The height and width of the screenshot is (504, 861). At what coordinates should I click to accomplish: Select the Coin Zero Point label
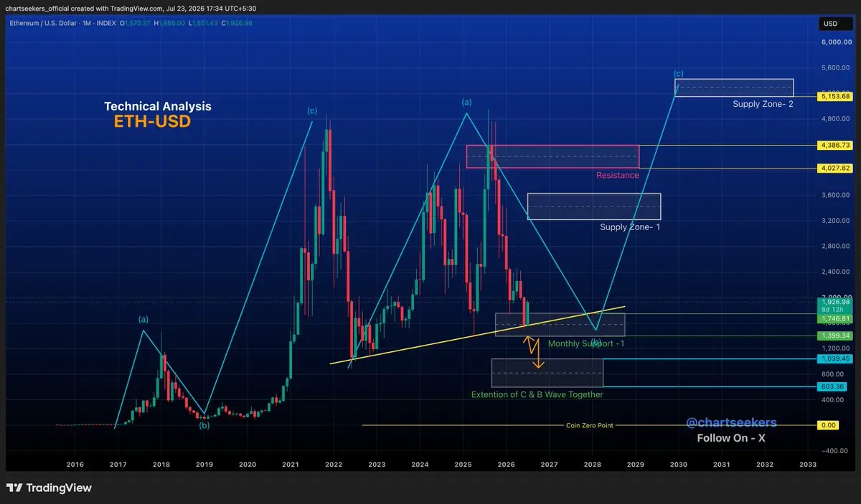(x=590, y=425)
